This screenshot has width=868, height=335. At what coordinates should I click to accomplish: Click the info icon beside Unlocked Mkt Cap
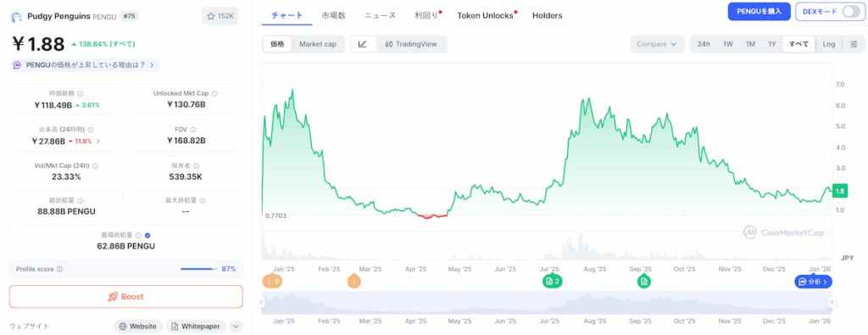coord(214,93)
